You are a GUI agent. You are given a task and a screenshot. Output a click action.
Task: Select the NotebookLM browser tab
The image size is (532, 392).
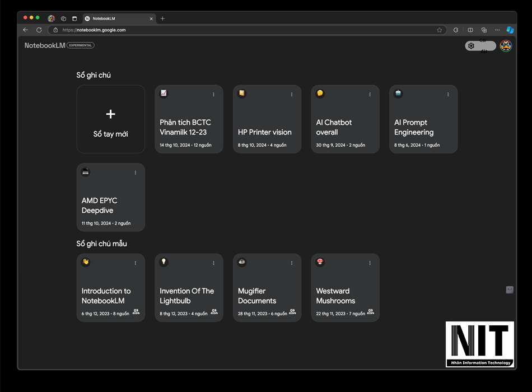click(119, 18)
